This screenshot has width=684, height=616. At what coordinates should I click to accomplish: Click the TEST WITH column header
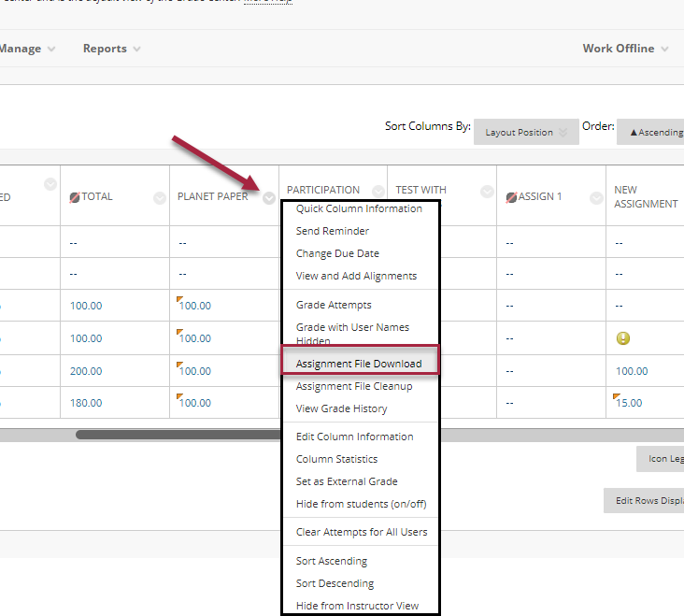[420, 190]
